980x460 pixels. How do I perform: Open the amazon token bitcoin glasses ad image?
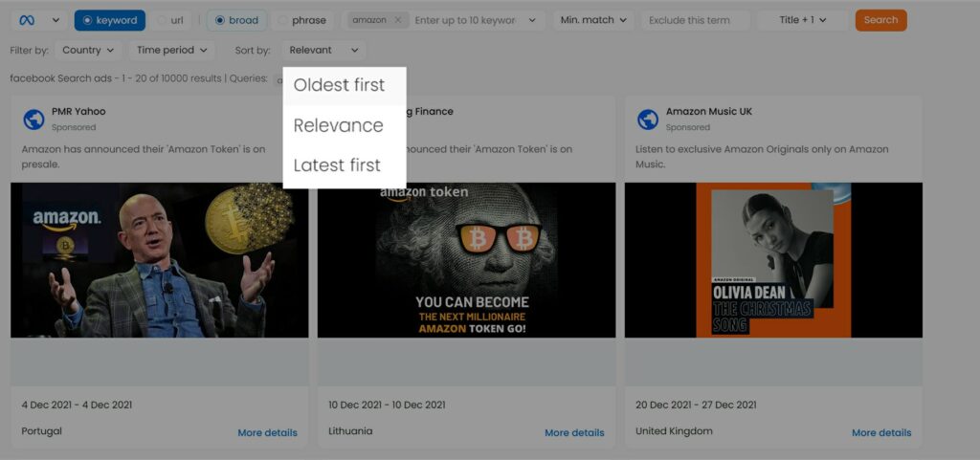click(x=466, y=260)
